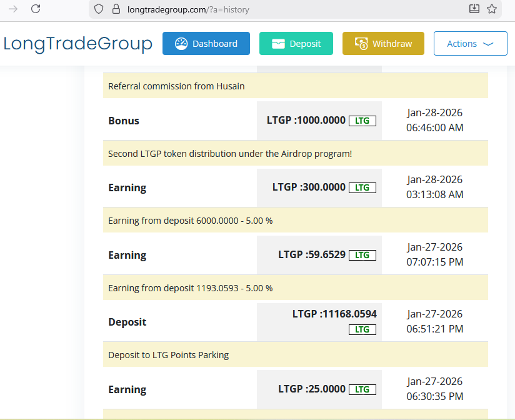Expand the Actions dropdown menu

tap(470, 44)
